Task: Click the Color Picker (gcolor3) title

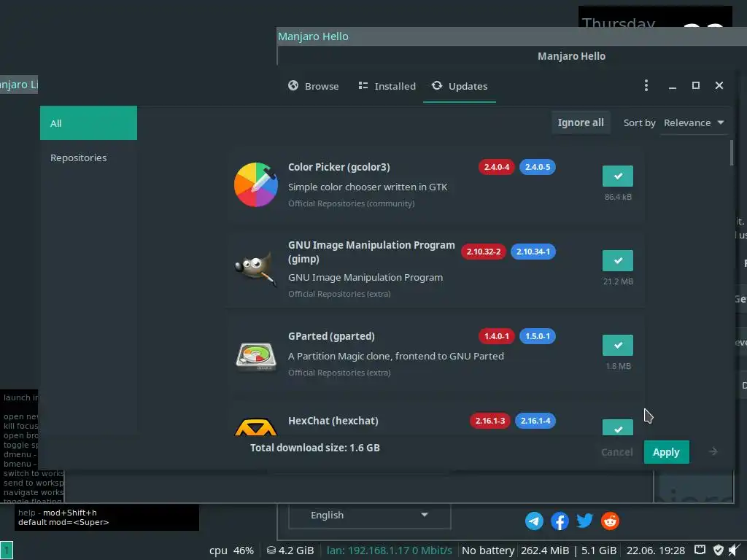Action: coord(339,167)
